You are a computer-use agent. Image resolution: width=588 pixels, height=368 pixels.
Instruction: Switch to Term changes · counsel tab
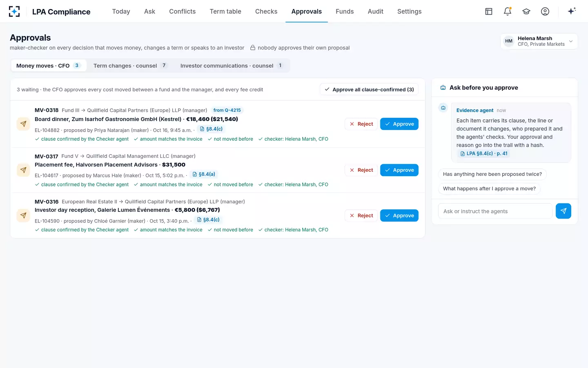(130, 65)
